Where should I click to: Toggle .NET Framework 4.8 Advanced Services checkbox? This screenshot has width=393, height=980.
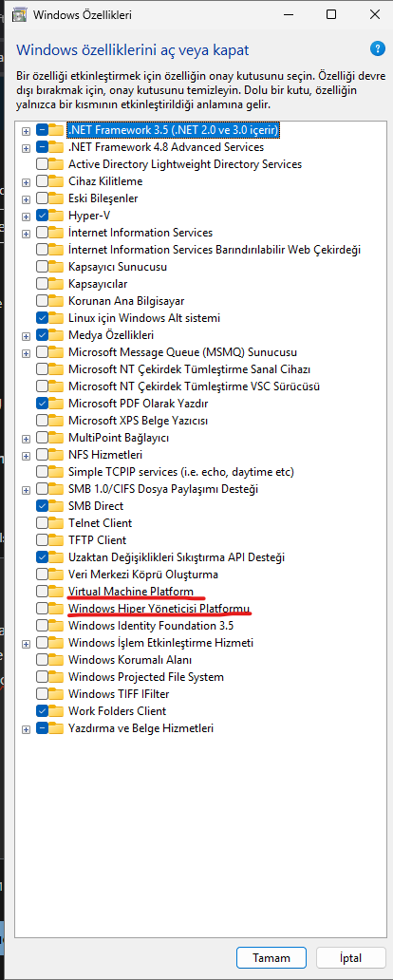point(42,147)
